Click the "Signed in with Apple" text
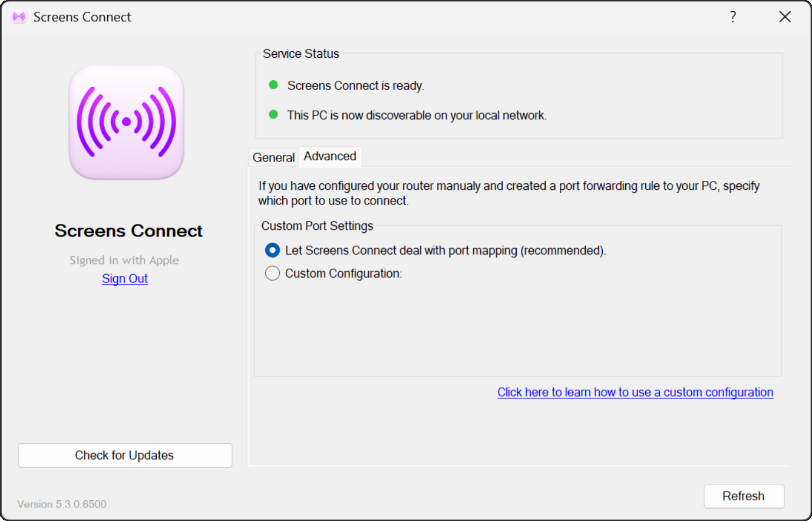The height and width of the screenshot is (521, 812). pyautogui.click(x=124, y=260)
